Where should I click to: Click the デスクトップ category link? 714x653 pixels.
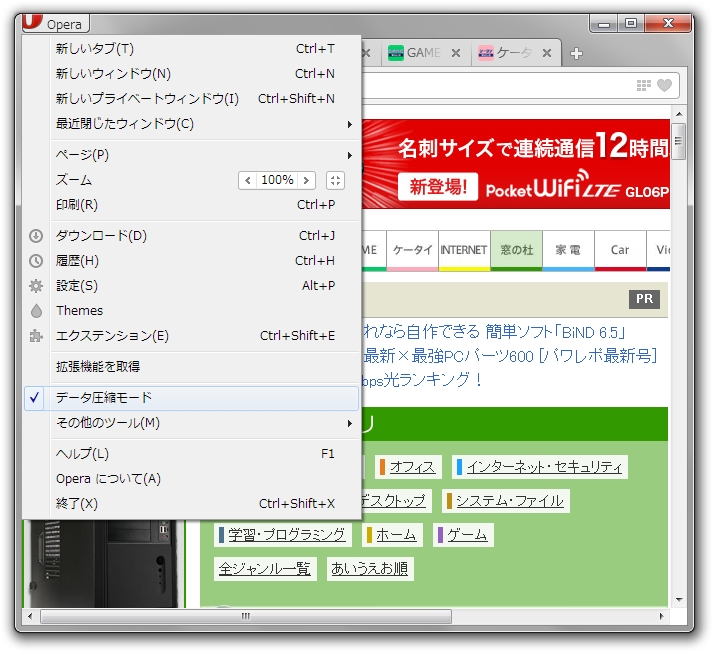click(394, 501)
